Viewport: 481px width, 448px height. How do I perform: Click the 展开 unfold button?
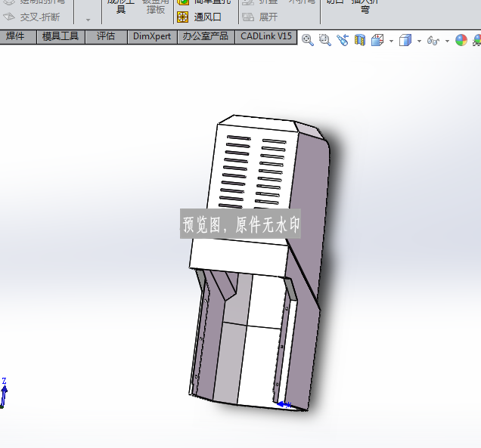point(260,17)
